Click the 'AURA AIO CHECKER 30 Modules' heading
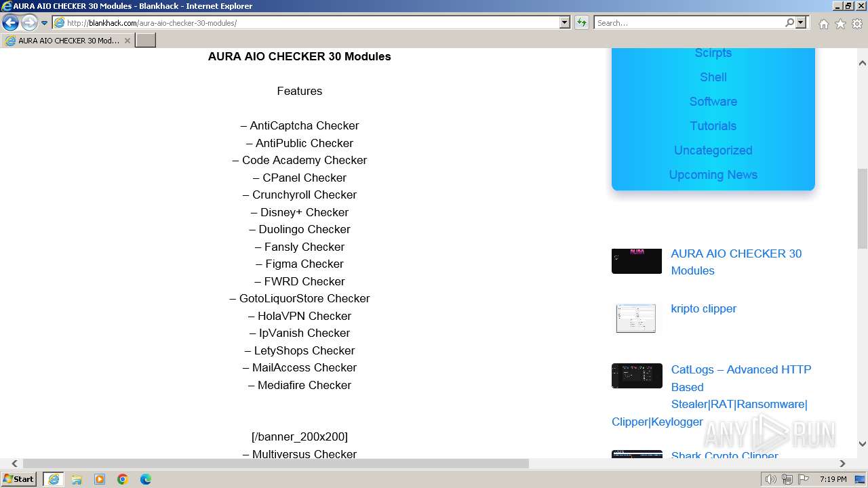 click(299, 56)
